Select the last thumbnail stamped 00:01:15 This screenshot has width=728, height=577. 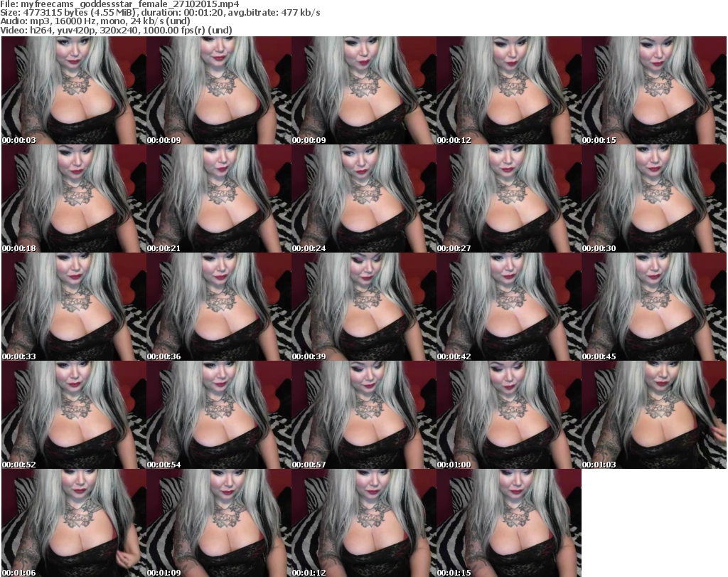509,523
